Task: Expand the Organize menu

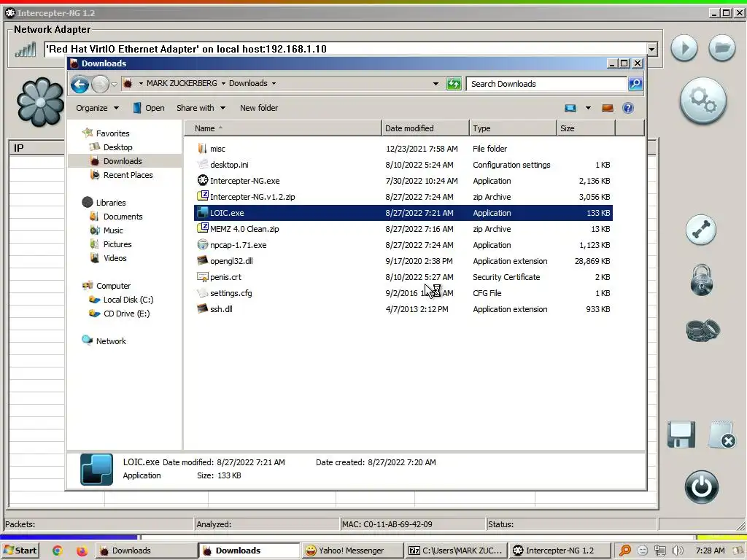Action: 97,108
